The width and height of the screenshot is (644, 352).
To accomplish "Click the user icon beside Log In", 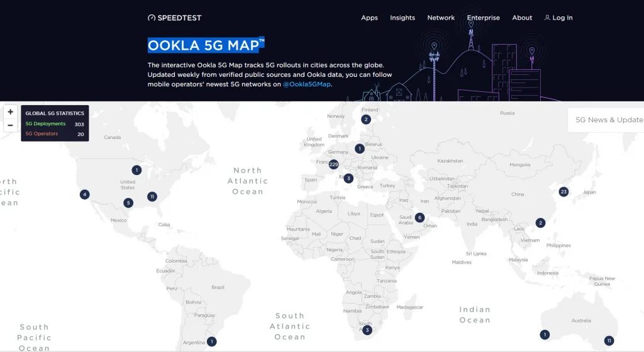I will click(x=547, y=18).
